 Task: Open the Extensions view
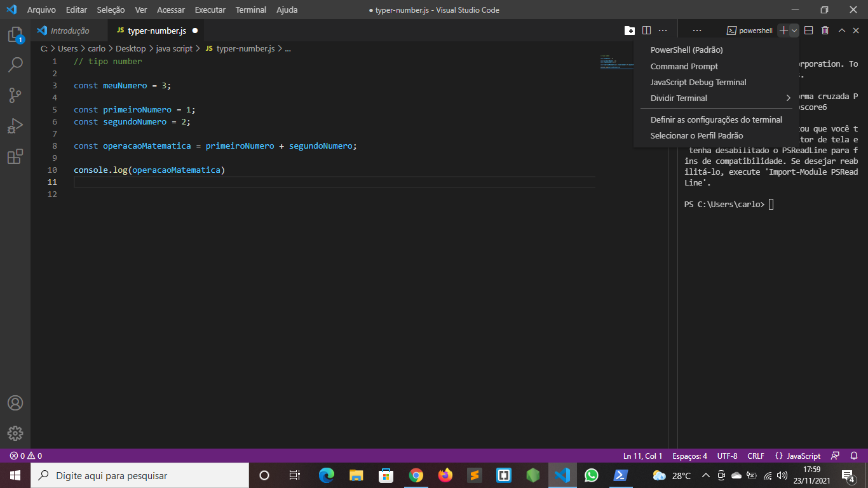[x=15, y=156]
